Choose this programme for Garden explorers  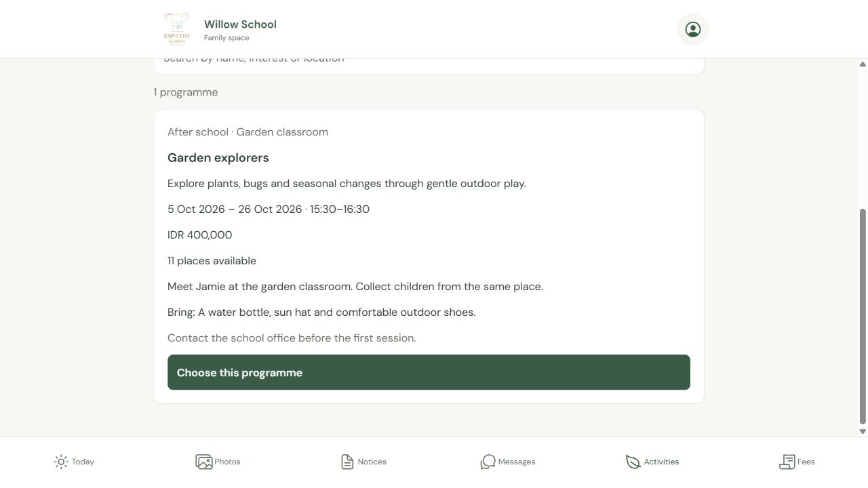click(429, 372)
